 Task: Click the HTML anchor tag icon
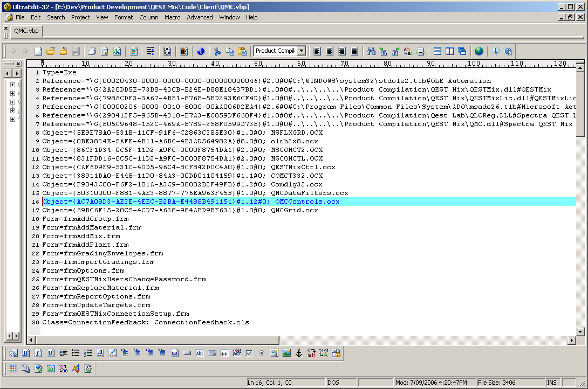pos(299,353)
